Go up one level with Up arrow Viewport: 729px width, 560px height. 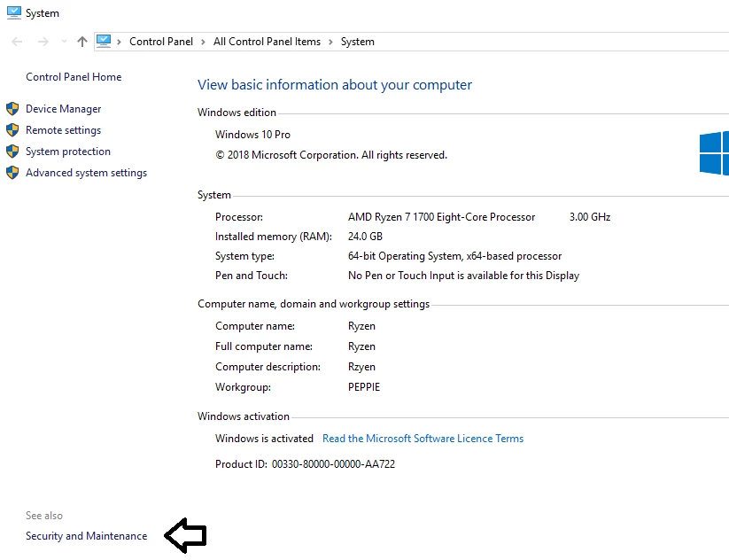click(82, 42)
